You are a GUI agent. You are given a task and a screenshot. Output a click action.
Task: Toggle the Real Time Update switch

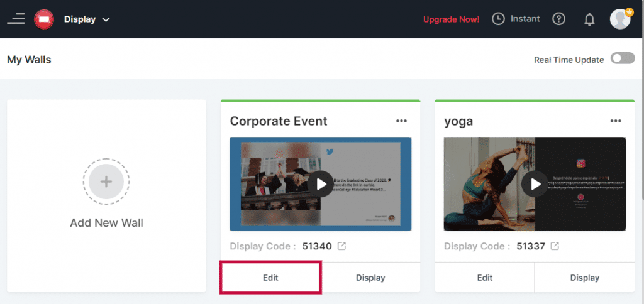click(x=623, y=59)
